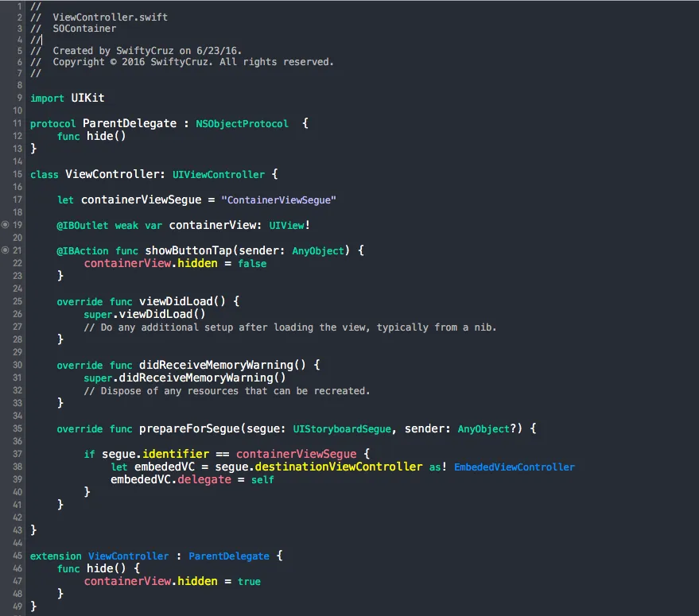Click 'hidden' inside the extension's hide function
Screen dimensions: 699x616
[197, 581]
